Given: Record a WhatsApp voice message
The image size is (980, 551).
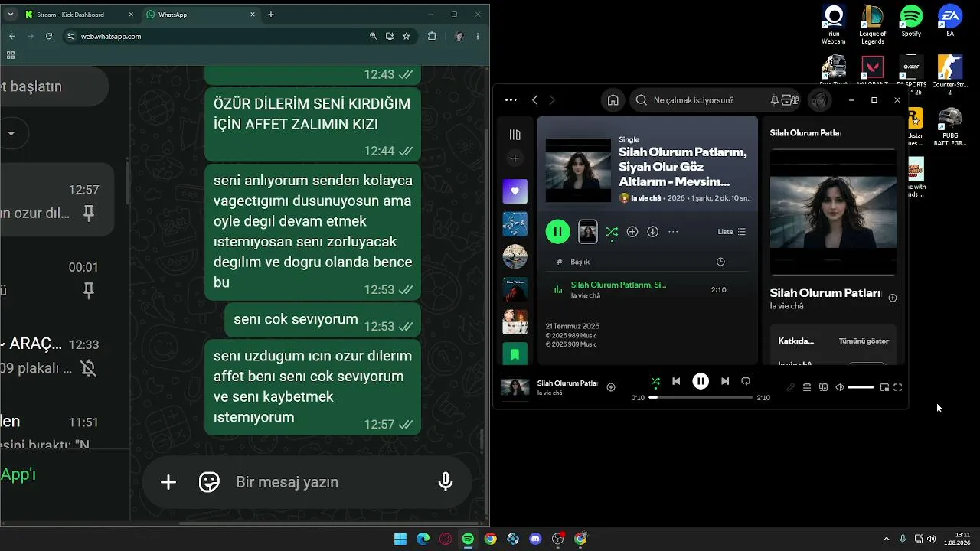Looking at the screenshot, I should (x=446, y=482).
